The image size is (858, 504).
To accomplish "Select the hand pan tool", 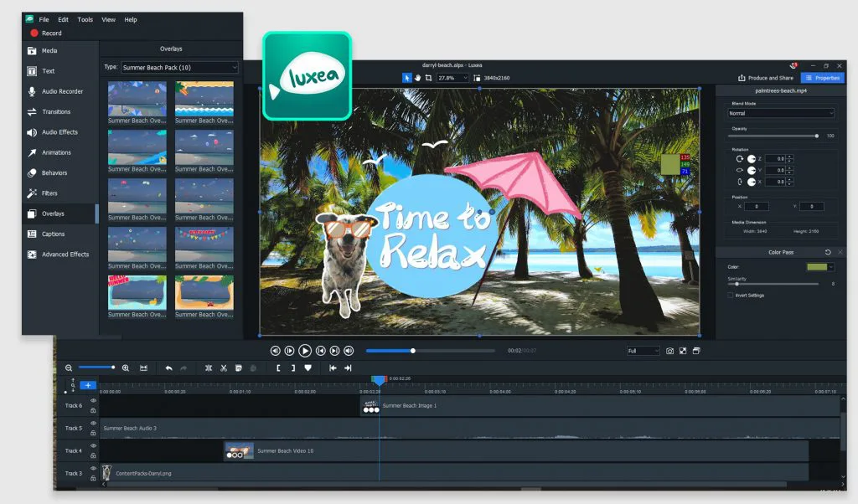I will pos(417,78).
